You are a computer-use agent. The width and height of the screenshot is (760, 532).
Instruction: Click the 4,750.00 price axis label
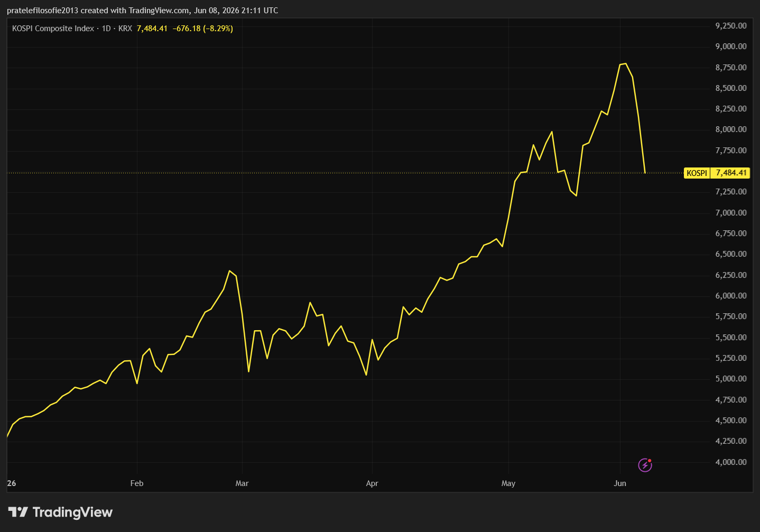pos(731,400)
